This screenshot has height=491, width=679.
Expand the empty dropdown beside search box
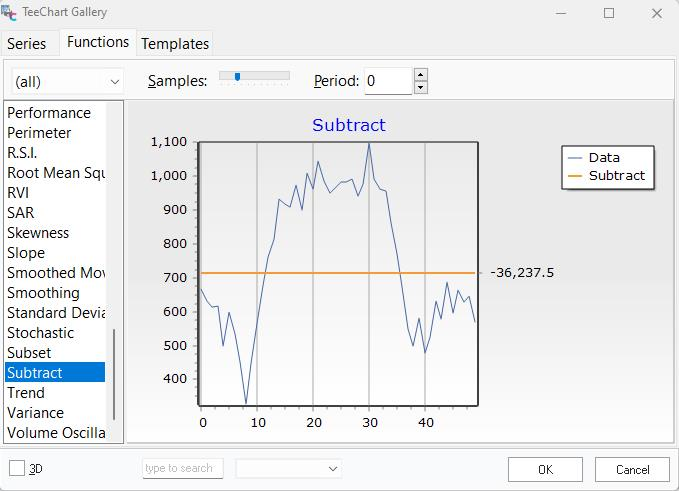289,468
